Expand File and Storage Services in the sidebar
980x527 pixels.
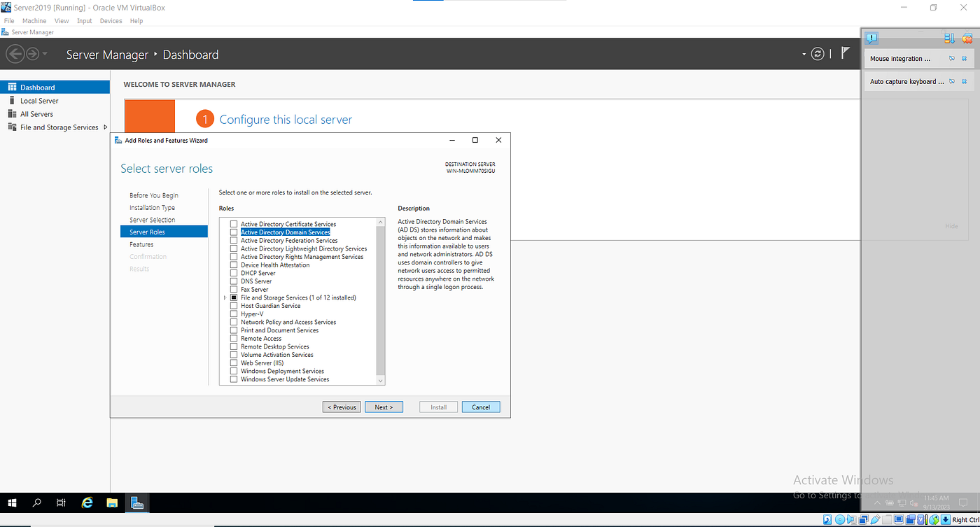(106, 127)
